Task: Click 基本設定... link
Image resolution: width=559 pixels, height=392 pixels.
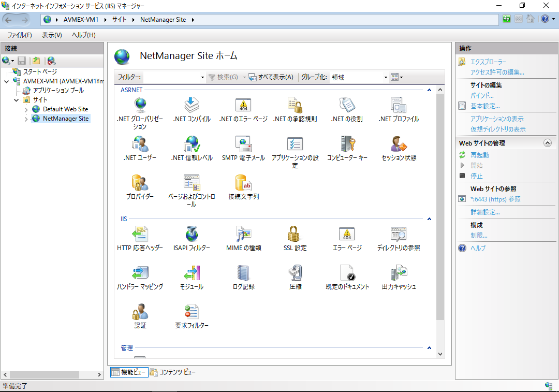Action: point(485,106)
